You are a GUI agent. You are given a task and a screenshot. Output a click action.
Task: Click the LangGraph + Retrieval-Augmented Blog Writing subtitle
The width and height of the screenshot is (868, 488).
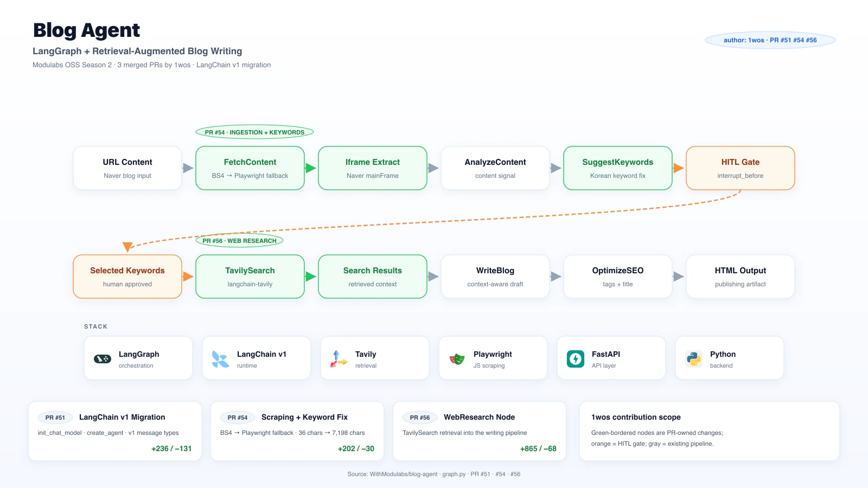(137, 51)
